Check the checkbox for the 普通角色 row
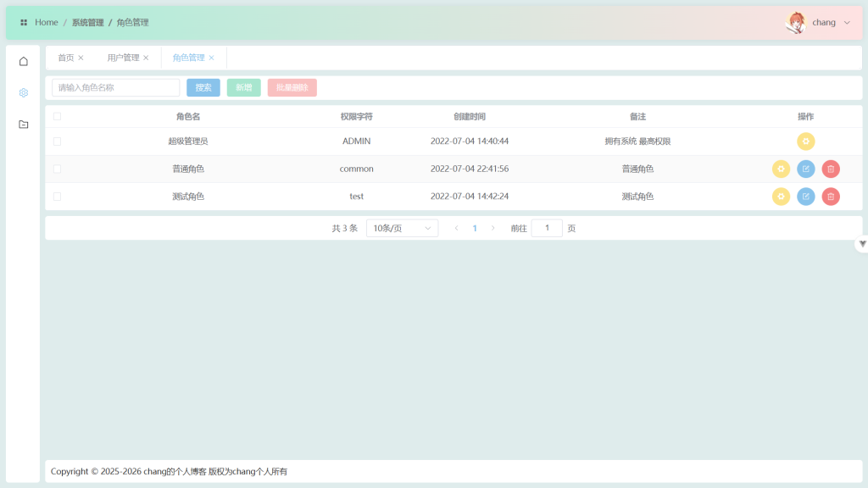Image resolution: width=868 pixels, height=488 pixels. click(57, 169)
